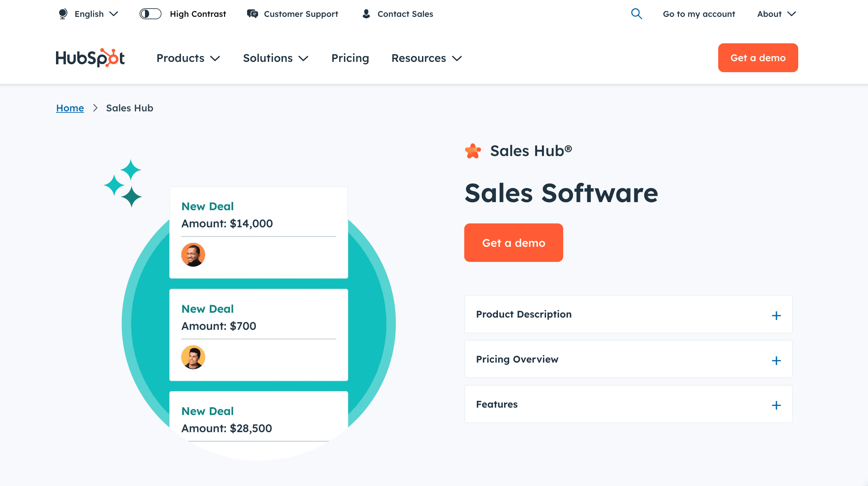The image size is (868, 486).
Task: Expand the Products dropdown menu
Action: click(x=188, y=58)
